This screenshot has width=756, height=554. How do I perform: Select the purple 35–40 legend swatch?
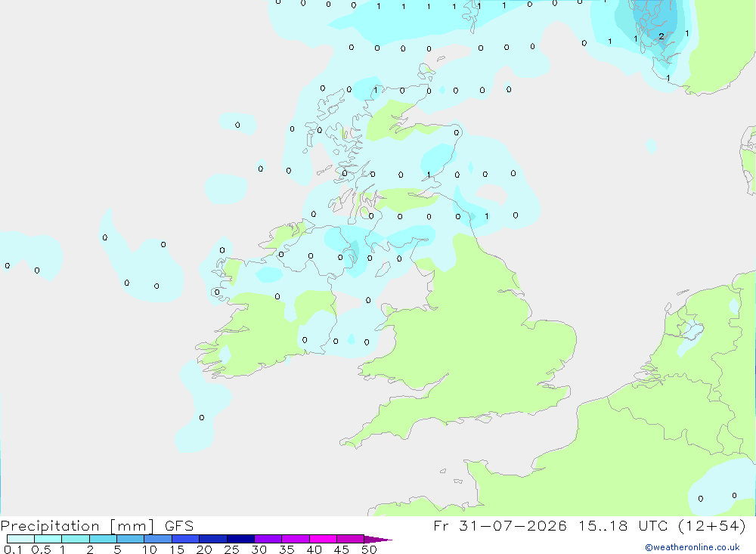tap(296, 539)
